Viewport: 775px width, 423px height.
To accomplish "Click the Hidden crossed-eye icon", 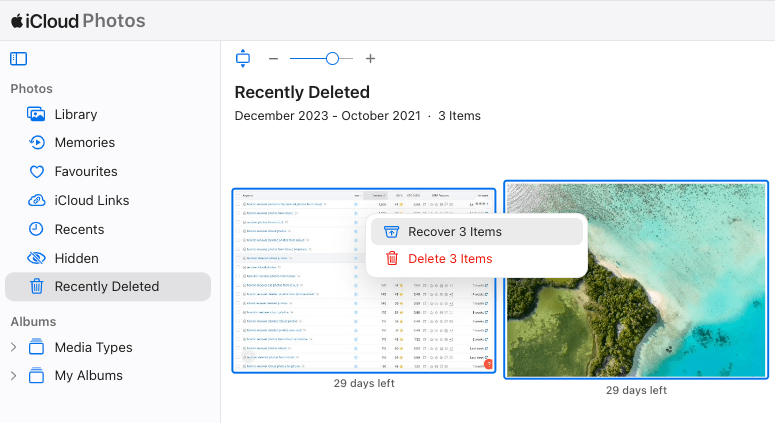I will [36, 258].
